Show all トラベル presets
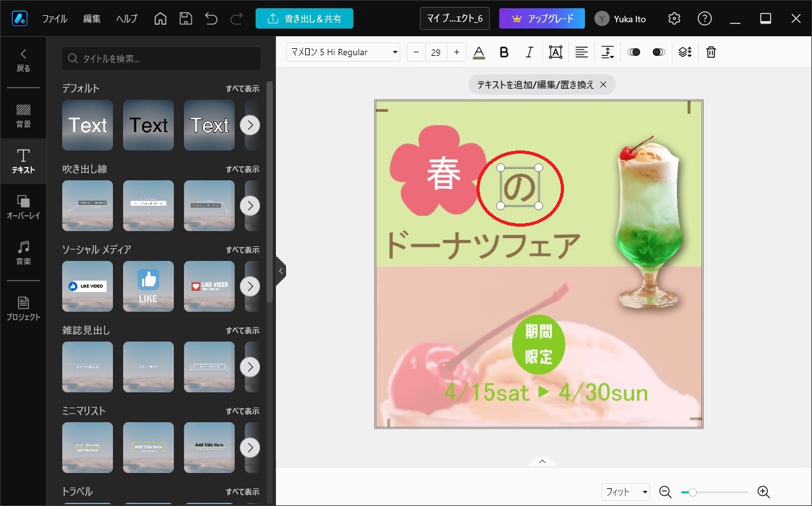 click(x=242, y=492)
